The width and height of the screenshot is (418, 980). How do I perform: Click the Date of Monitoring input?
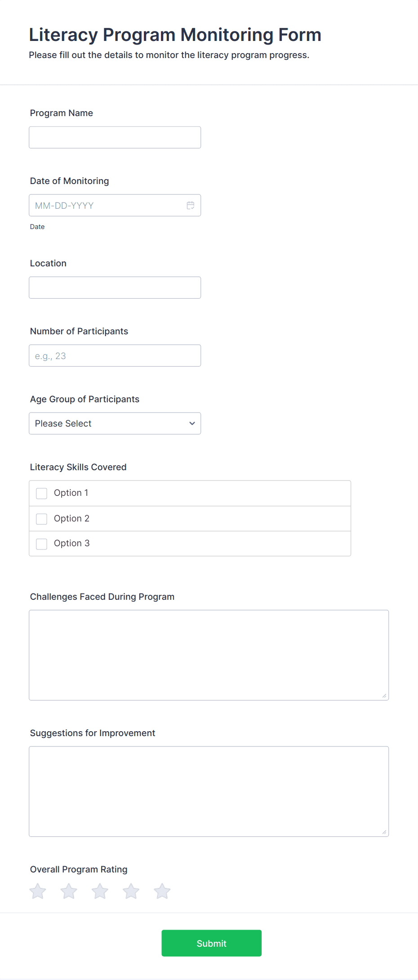click(106, 206)
